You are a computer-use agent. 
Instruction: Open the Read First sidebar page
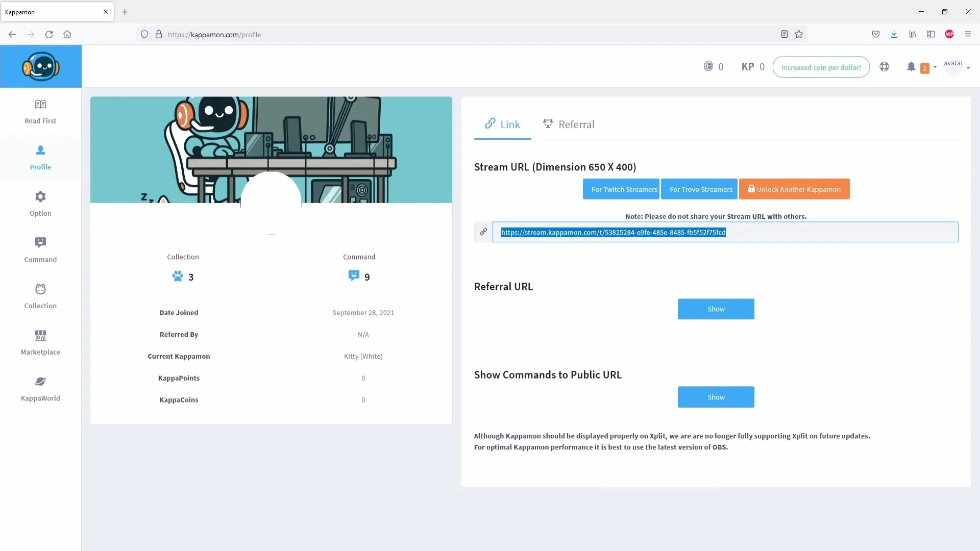click(x=40, y=112)
